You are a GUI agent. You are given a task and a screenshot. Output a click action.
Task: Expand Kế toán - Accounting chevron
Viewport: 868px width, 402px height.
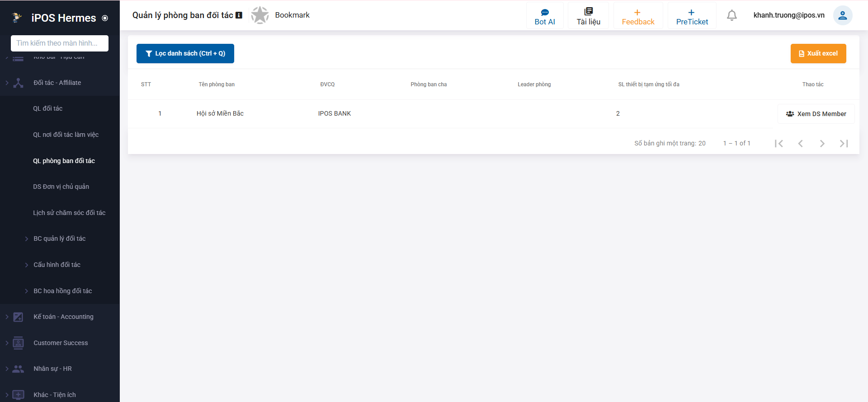[x=7, y=317]
